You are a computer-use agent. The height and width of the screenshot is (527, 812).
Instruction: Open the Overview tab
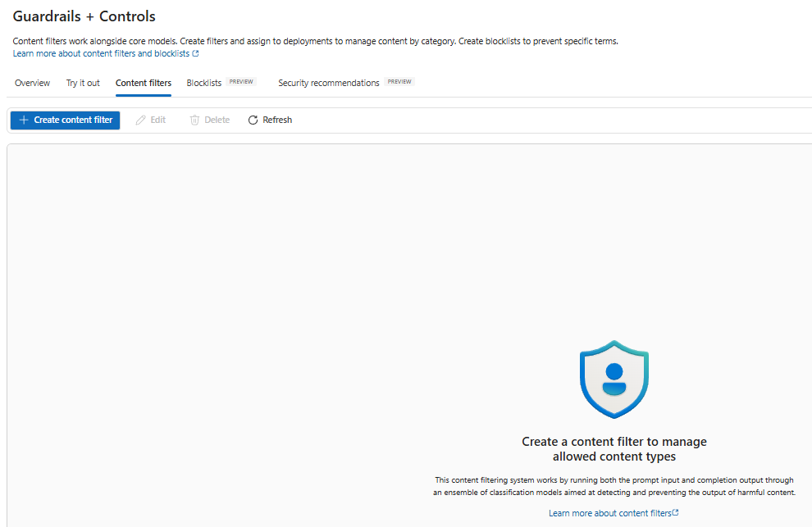click(x=32, y=83)
